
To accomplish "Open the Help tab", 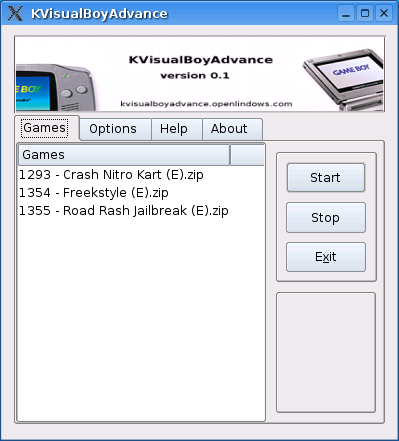I will tap(177, 129).
